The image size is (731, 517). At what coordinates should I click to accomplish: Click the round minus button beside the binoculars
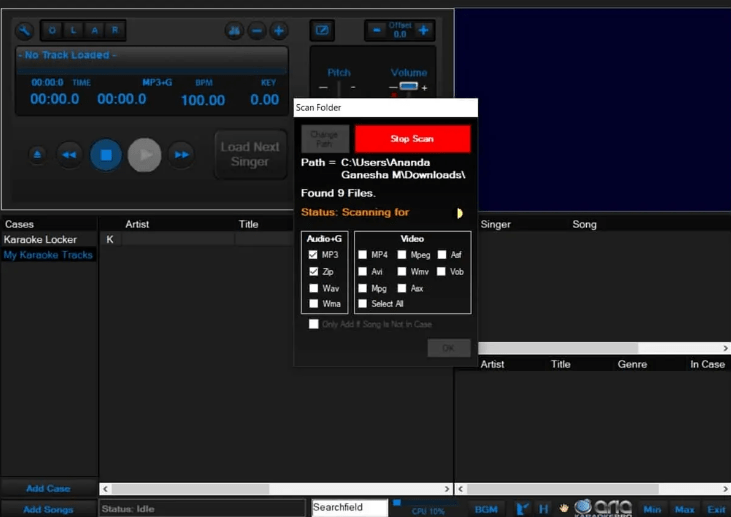pos(256,31)
